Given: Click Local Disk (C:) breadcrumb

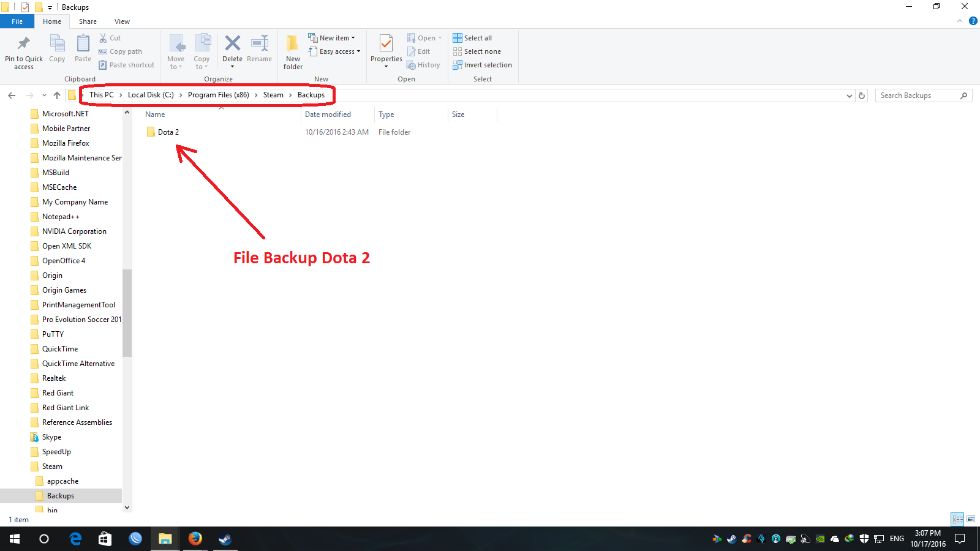Looking at the screenshot, I should click(x=151, y=95).
